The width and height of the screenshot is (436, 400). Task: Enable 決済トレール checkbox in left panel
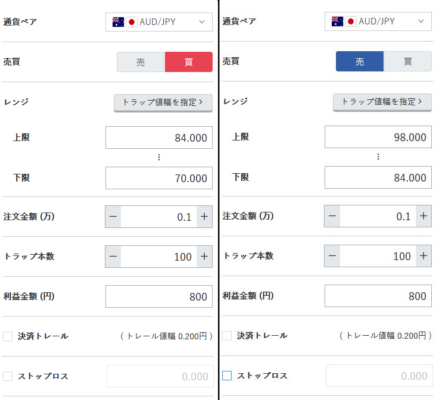8,336
